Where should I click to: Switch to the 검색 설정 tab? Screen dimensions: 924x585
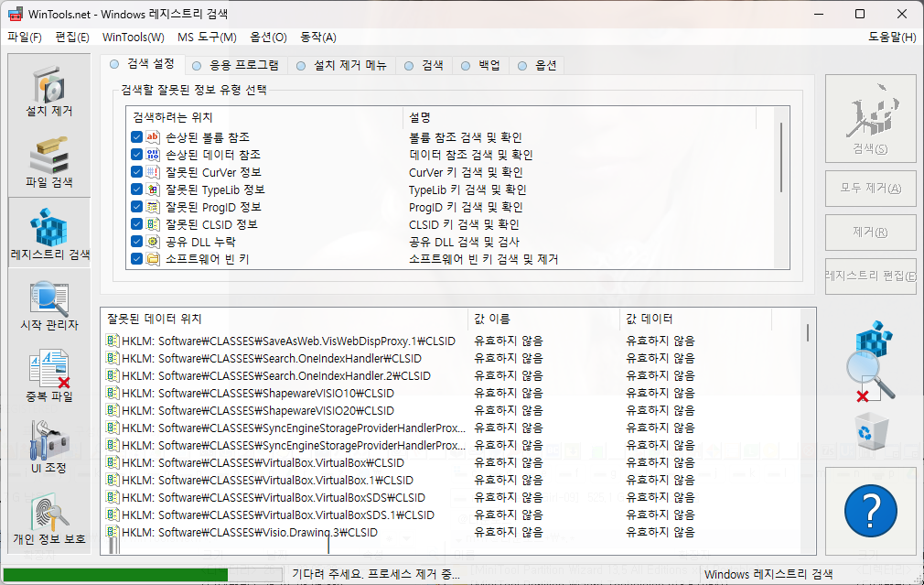(x=143, y=64)
